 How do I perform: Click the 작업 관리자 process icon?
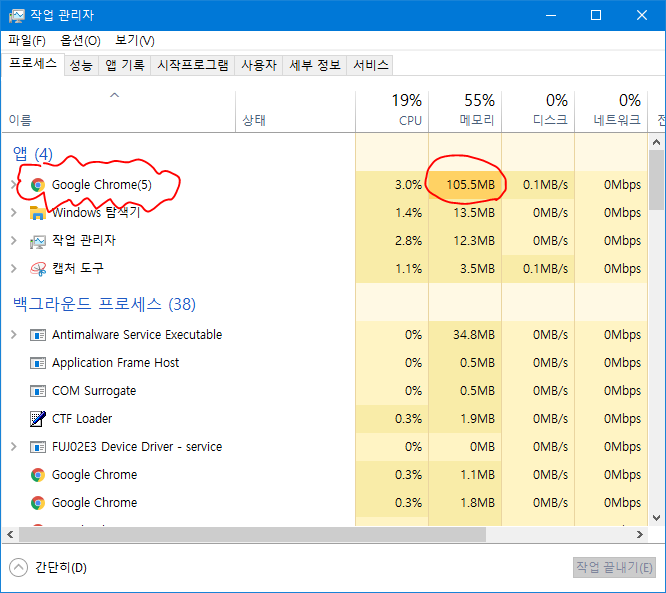pyautogui.click(x=38, y=241)
